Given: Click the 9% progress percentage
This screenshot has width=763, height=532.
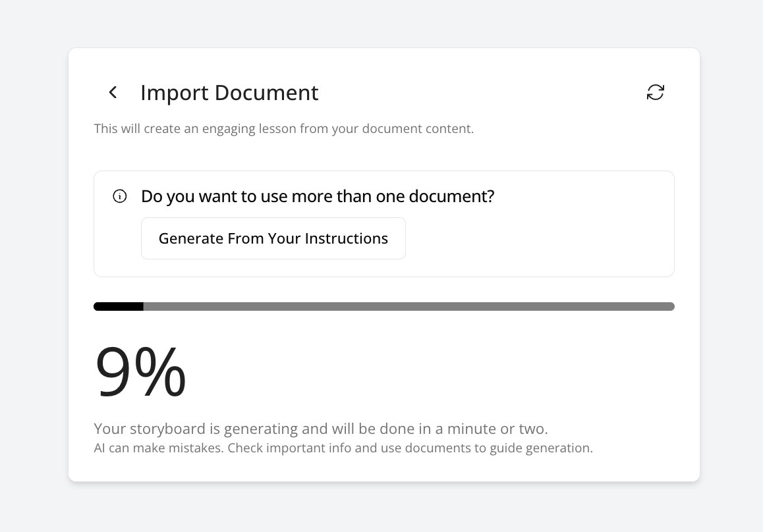Looking at the screenshot, I should pyautogui.click(x=140, y=373).
